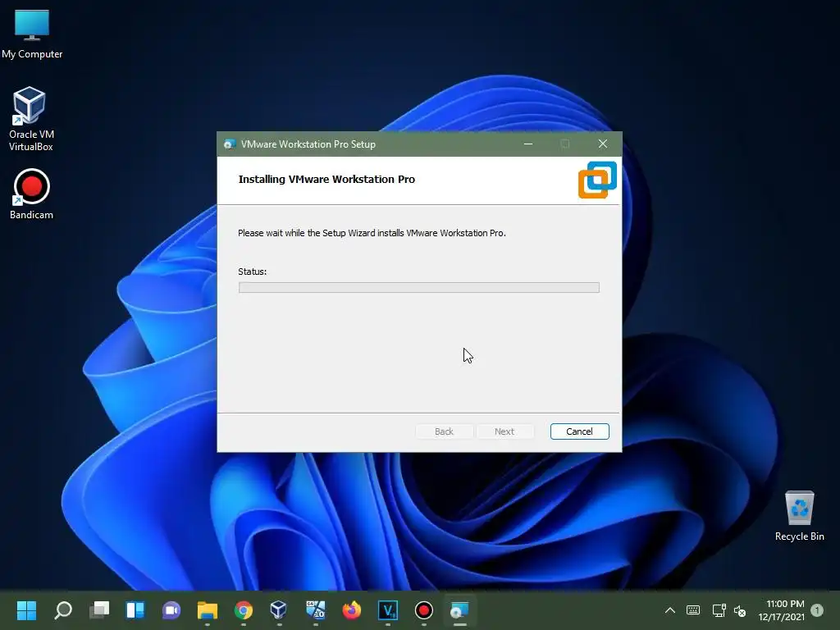Select the Bandicam desktop shortcut
This screenshot has width=840, height=630.
(x=31, y=194)
